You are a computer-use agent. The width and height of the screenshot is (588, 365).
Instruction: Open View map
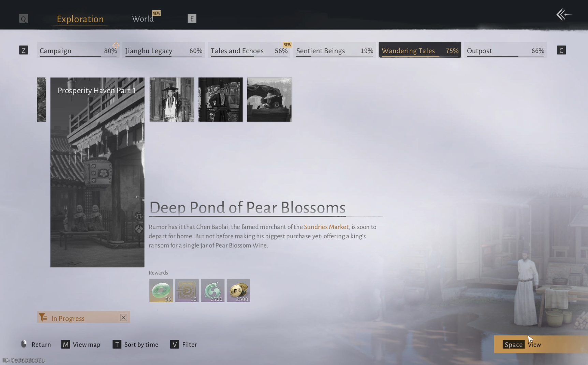tap(81, 345)
